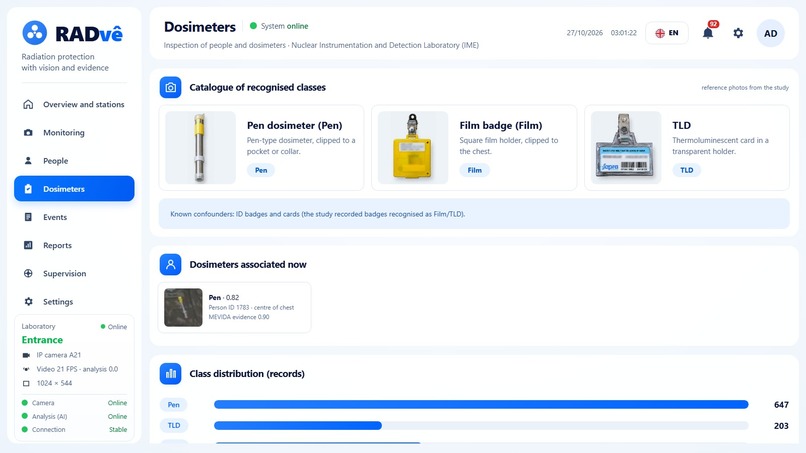Open the AD user avatar menu
The image size is (806, 453).
(x=770, y=33)
